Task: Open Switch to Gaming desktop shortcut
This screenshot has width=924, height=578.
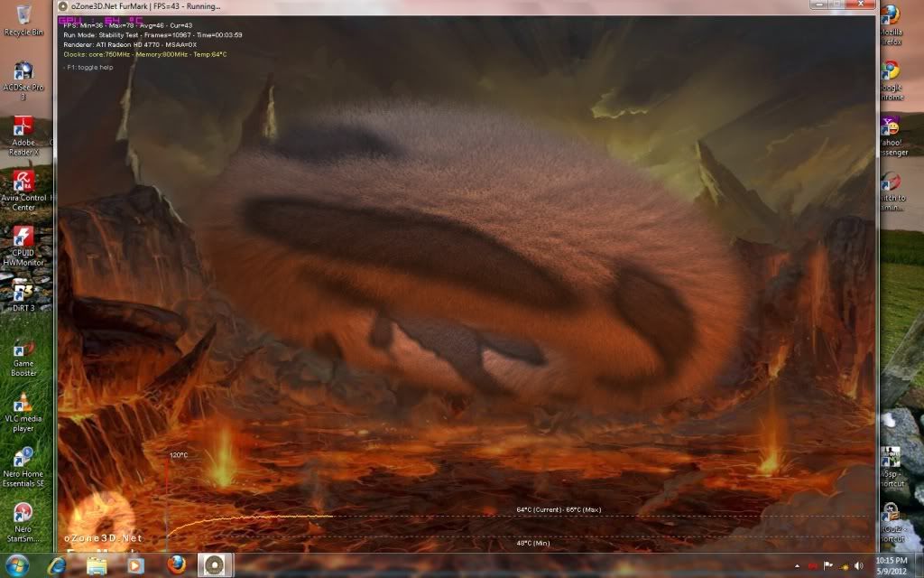Action: (x=892, y=191)
